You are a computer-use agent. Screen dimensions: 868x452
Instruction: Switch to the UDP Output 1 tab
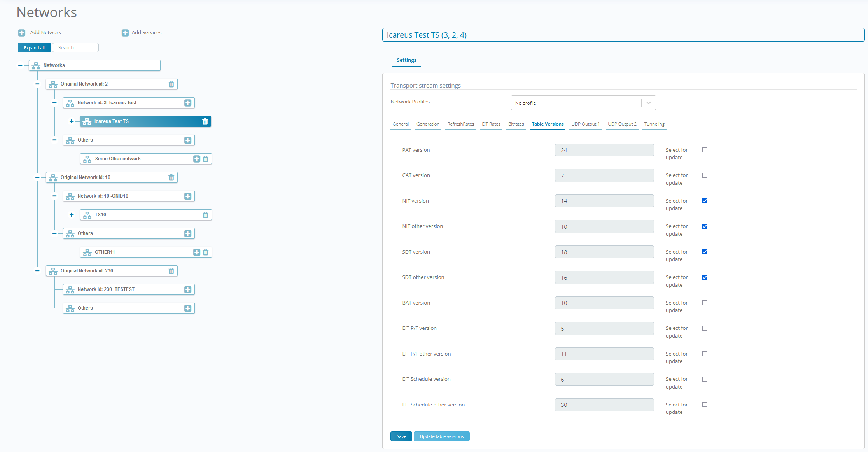click(585, 124)
